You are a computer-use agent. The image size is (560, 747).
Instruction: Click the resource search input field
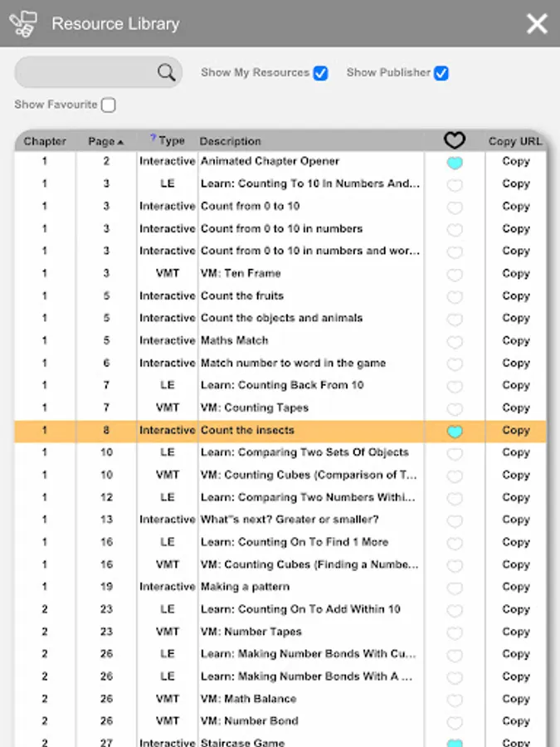[x=98, y=72]
